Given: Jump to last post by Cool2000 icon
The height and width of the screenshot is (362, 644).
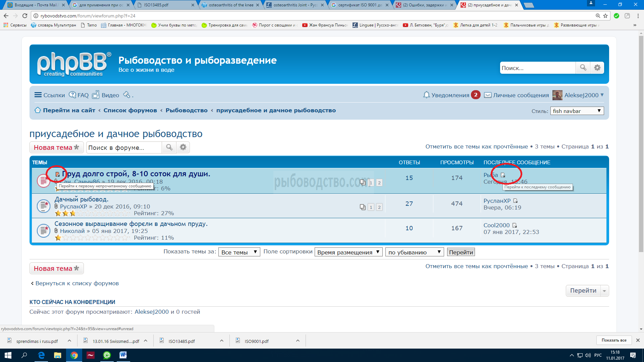Looking at the screenshot, I should click(x=515, y=225).
